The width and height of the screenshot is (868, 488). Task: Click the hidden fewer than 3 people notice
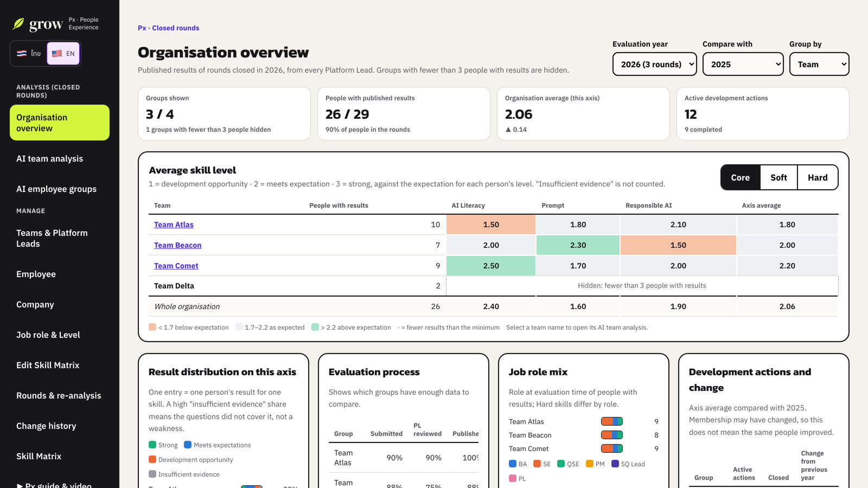click(x=642, y=286)
